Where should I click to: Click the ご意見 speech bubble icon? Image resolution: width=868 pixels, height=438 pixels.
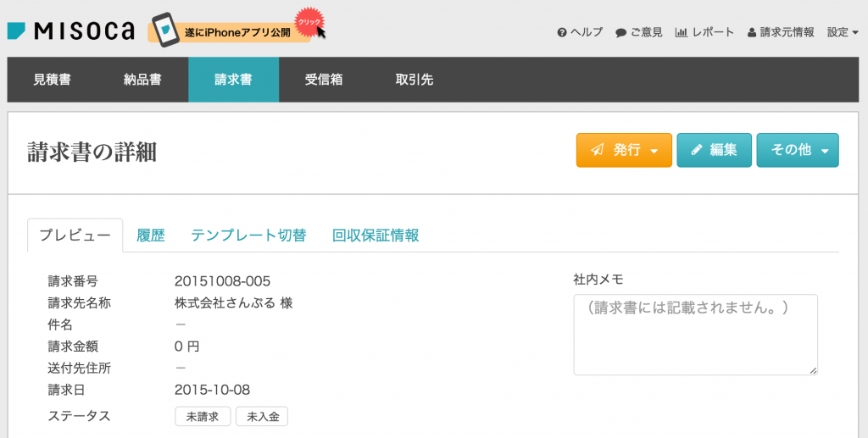(620, 33)
